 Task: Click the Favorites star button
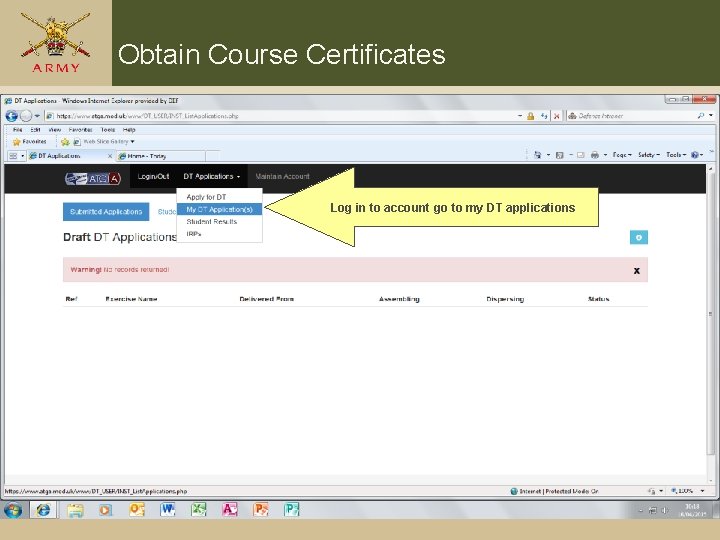29,141
